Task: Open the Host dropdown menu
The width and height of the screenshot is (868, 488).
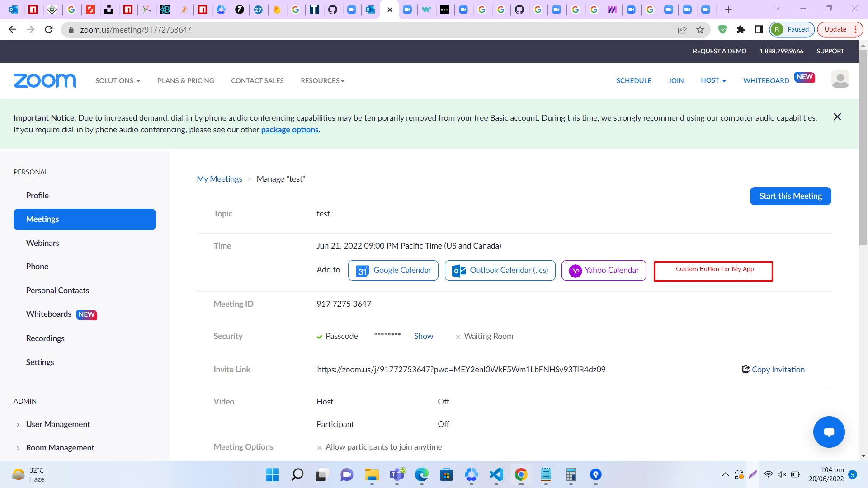Action: (713, 80)
